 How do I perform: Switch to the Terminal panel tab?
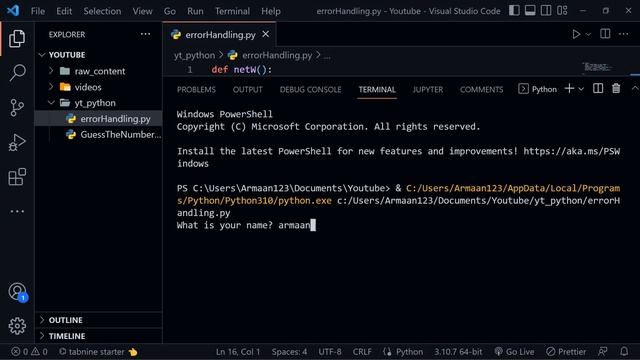click(377, 89)
